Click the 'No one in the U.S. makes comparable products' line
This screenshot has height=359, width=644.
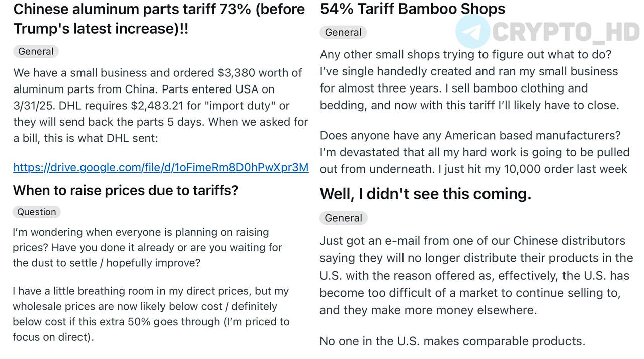tap(452, 341)
